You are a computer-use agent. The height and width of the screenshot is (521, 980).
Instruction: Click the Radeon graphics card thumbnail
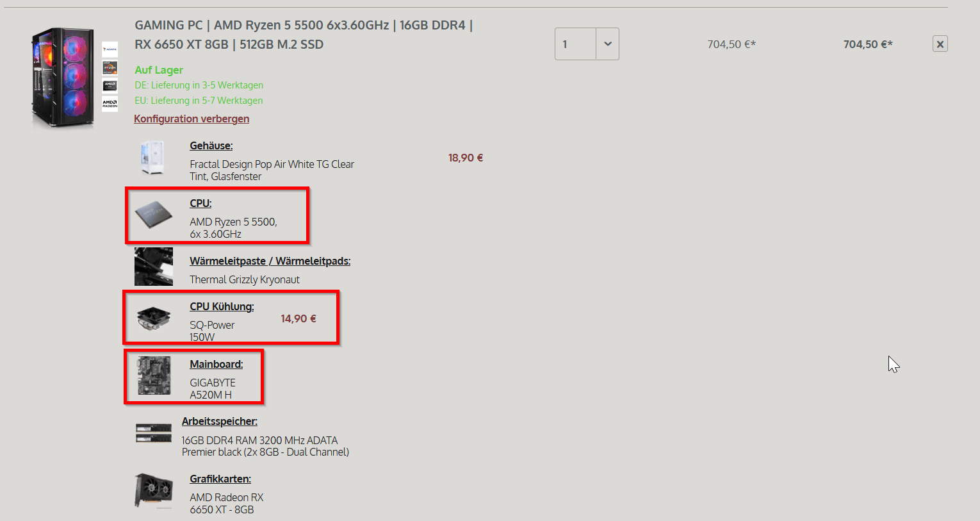(154, 491)
